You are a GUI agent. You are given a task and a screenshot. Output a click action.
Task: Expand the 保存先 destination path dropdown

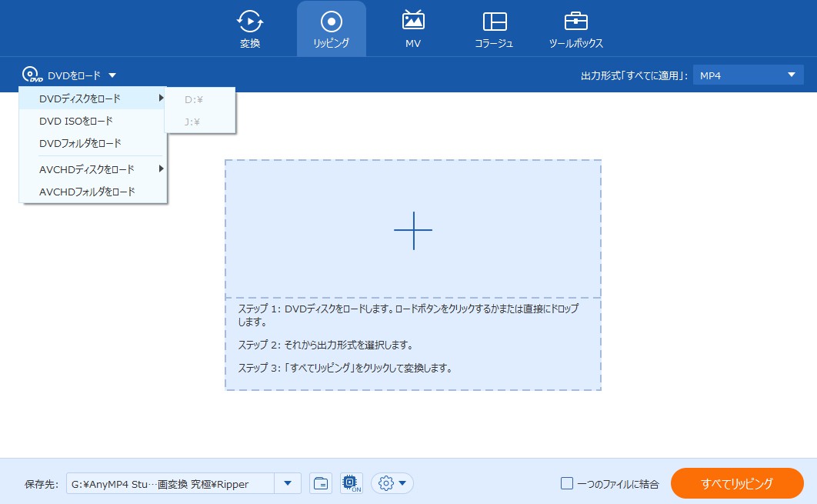click(288, 483)
